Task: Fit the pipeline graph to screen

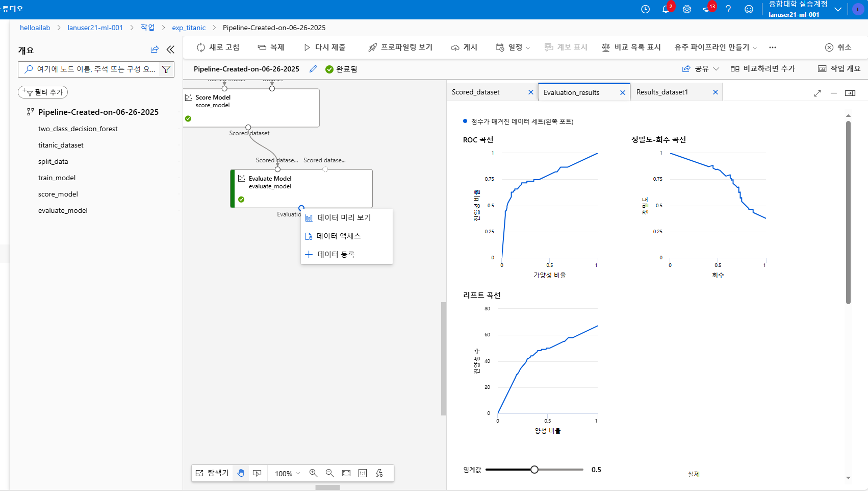Action: click(x=346, y=473)
